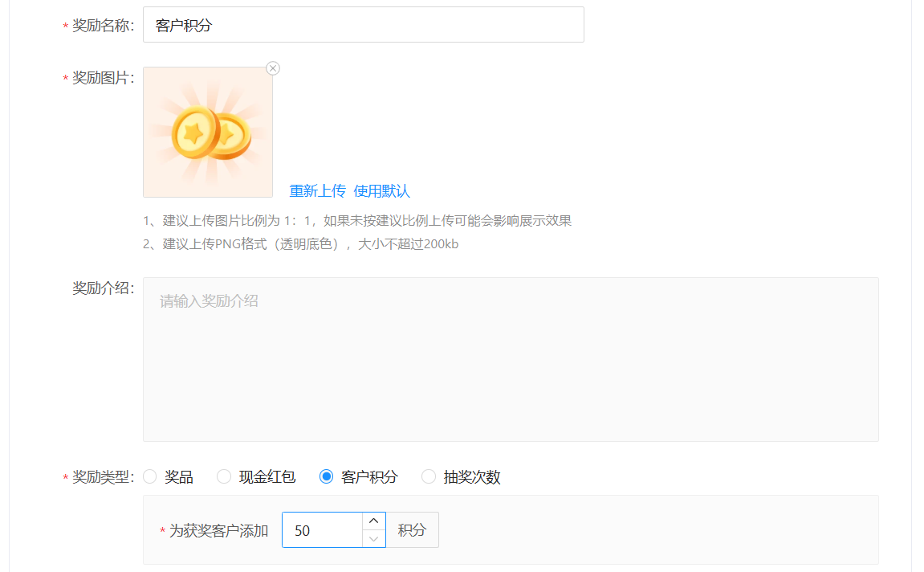Image resolution: width=924 pixels, height=572 pixels.
Task: Decrease the points value with down arrow
Action: point(373,539)
